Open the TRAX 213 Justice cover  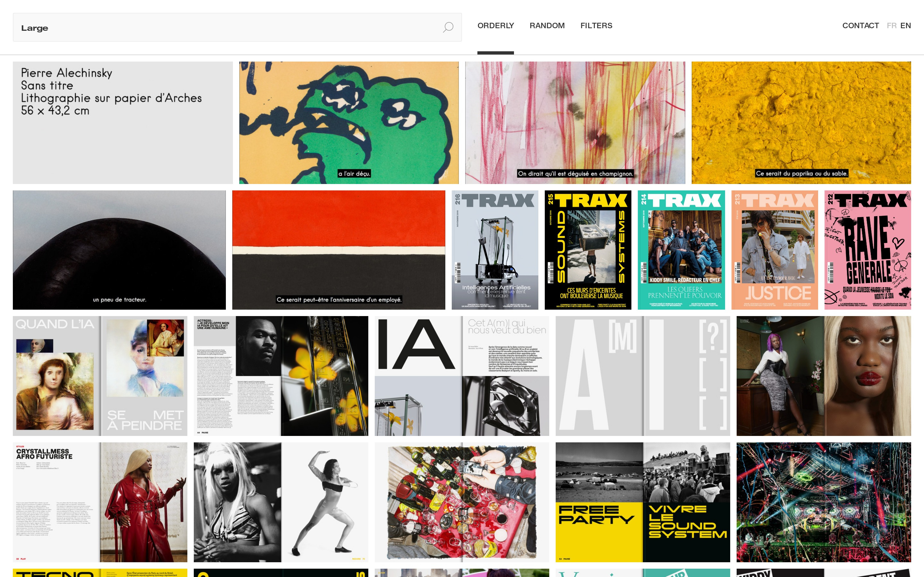click(774, 250)
